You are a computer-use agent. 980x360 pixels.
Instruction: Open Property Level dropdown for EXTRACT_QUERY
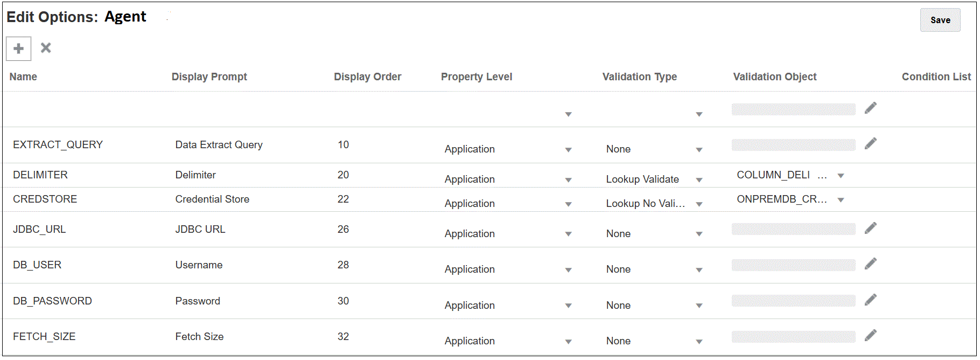tap(568, 150)
